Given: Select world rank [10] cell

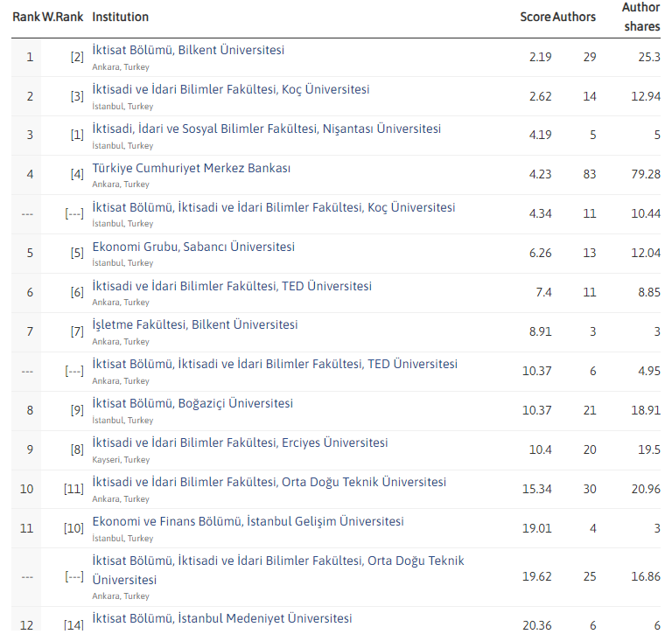Looking at the screenshot, I should 73,528.
